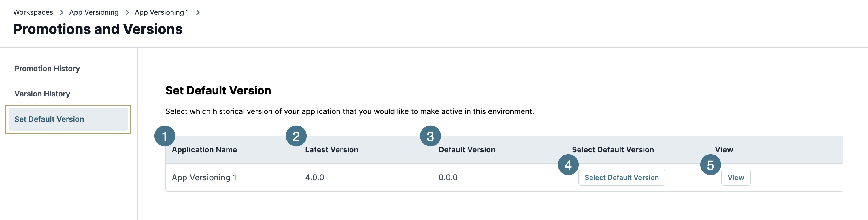Viewport: 868px width, 220px height.
Task: Click the numbered callout badge 2
Action: point(296,136)
